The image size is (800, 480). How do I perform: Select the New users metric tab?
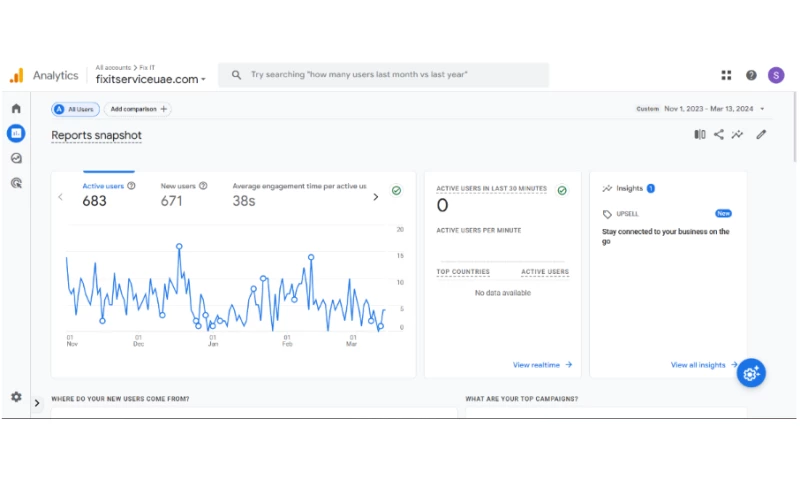pyautogui.click(x=178, y=186)
